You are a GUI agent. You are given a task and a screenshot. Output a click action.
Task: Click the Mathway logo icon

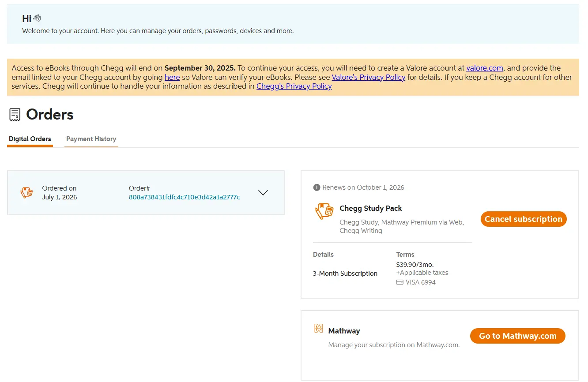(318, 328)
